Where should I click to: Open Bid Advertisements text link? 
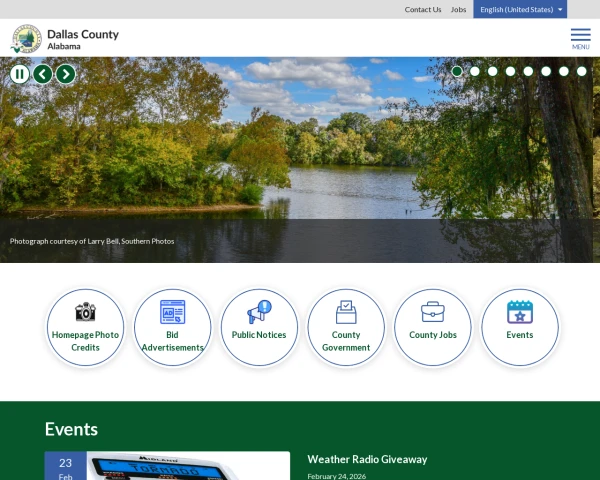click(172, 341)
